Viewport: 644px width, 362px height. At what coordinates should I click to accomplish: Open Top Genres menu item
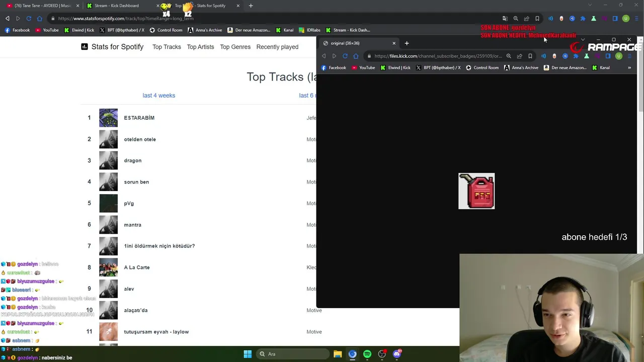click(x=235, y=47)
